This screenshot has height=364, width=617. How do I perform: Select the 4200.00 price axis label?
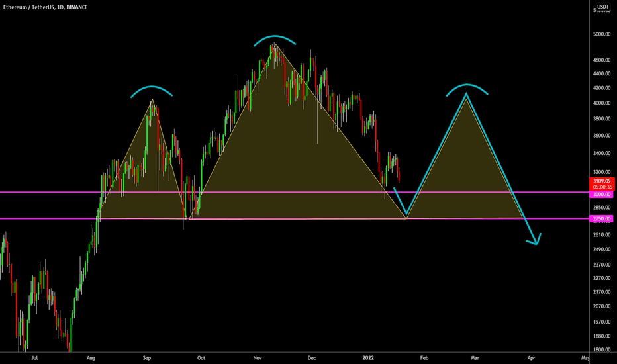tap(602, 88)
